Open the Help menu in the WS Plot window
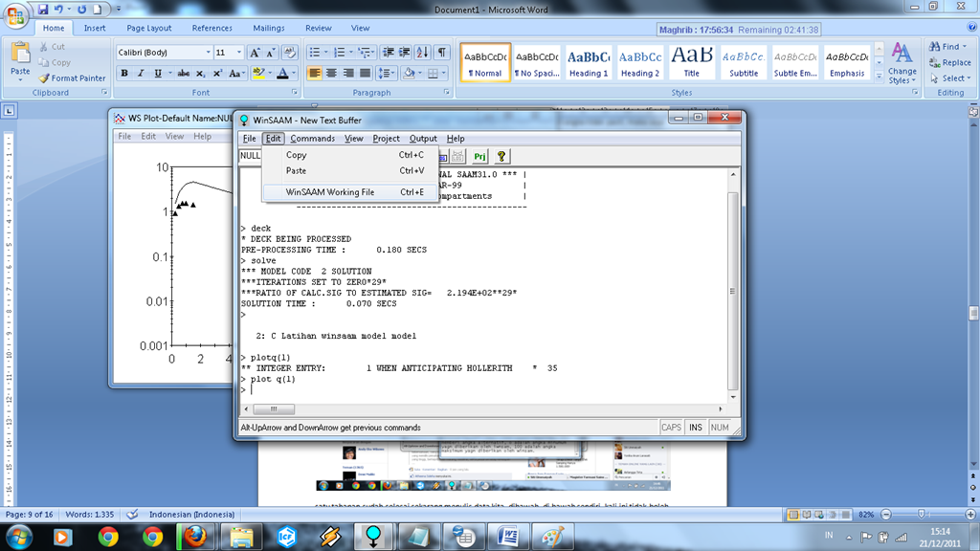Screen dimensions: 980x551 [x=202, y=136]
